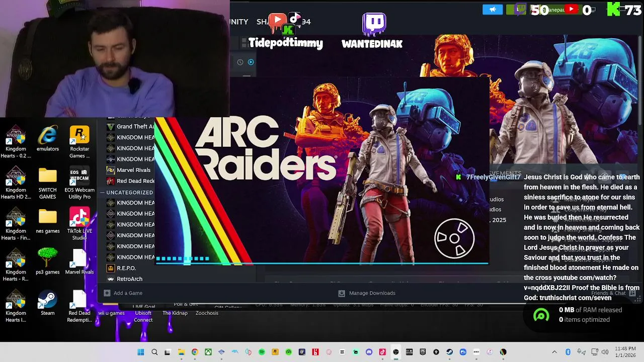Screen dimensions: 644x362
Task: Launch EOS Webcam Utility Pro desktop icon
Action: [79, 184]
